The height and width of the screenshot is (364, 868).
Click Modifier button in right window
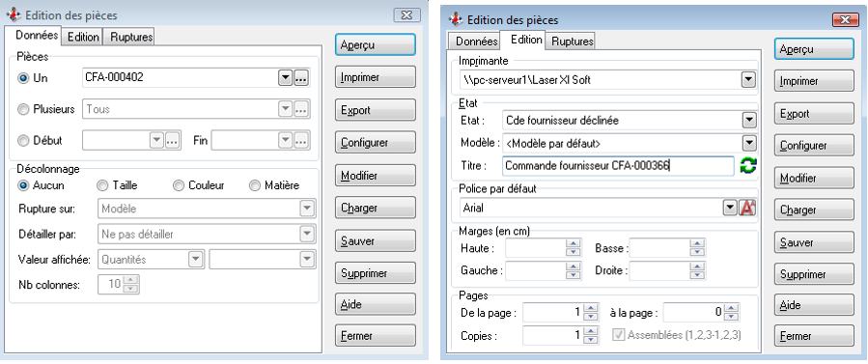pyautogui.click(x=814, y=179)
